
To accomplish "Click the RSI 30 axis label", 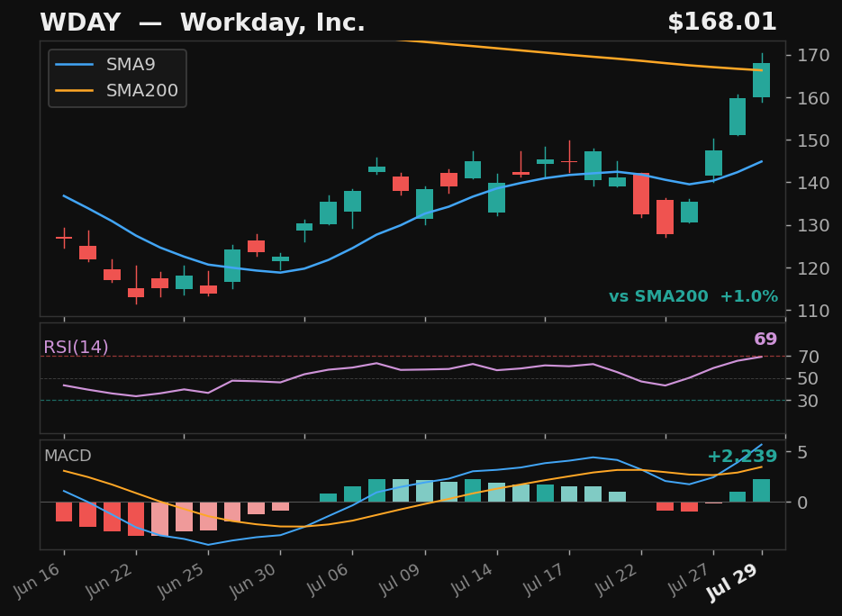I will click(x=808, y=401).
